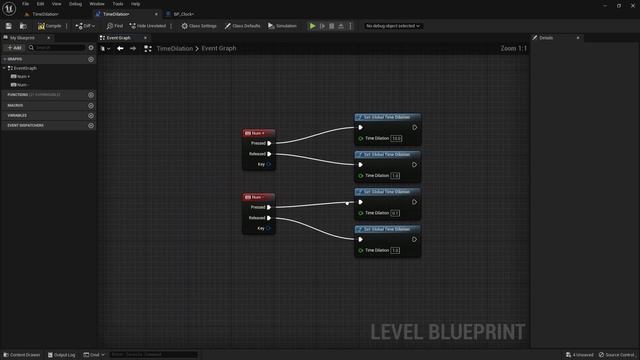Select the Event Graph tab

click(x=118, y=38)
